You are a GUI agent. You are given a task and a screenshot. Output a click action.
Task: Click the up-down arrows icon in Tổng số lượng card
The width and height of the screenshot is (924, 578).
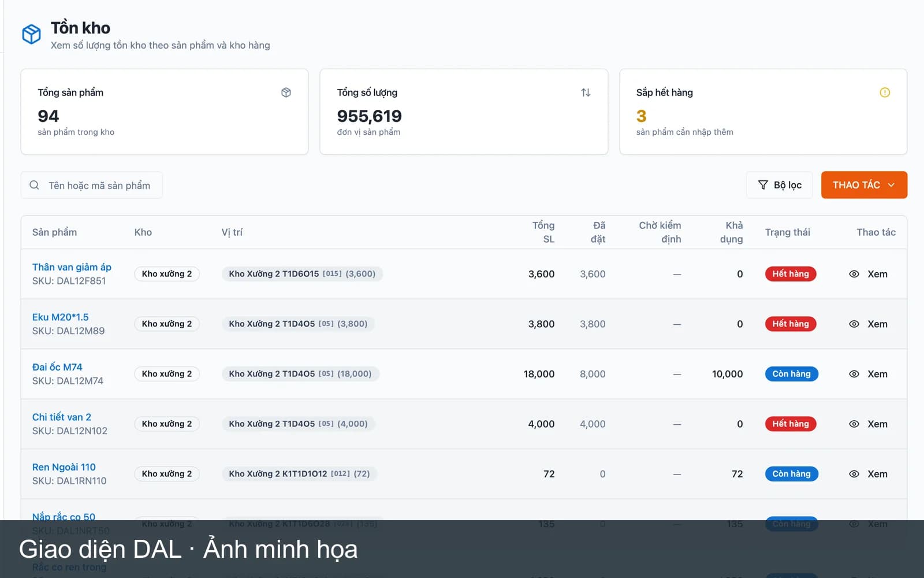586,92
